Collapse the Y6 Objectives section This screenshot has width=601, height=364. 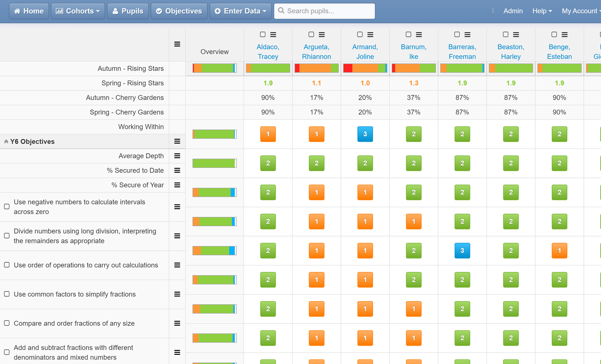point(6,141)
